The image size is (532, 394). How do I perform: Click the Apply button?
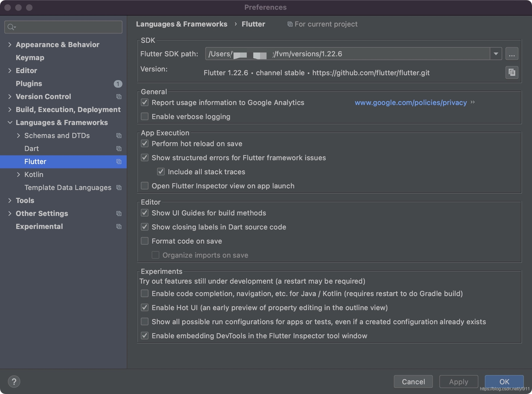(459, 381)
